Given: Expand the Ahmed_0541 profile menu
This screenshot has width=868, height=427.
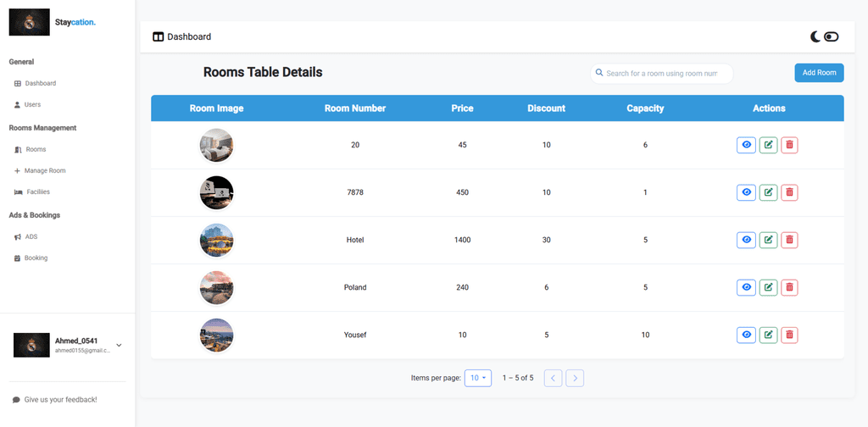Looking at the screenshot, I should tap(119, 345).
